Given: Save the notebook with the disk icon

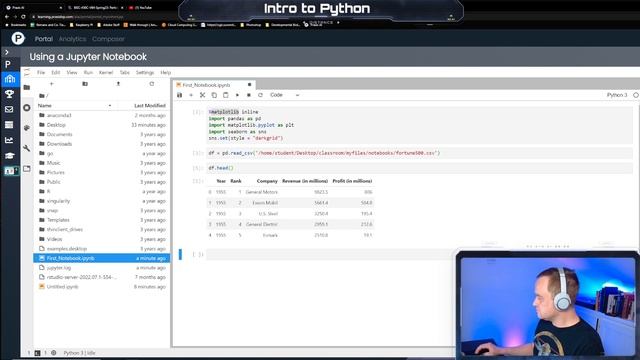Looking at the screenshot, I should coord(179,95).
